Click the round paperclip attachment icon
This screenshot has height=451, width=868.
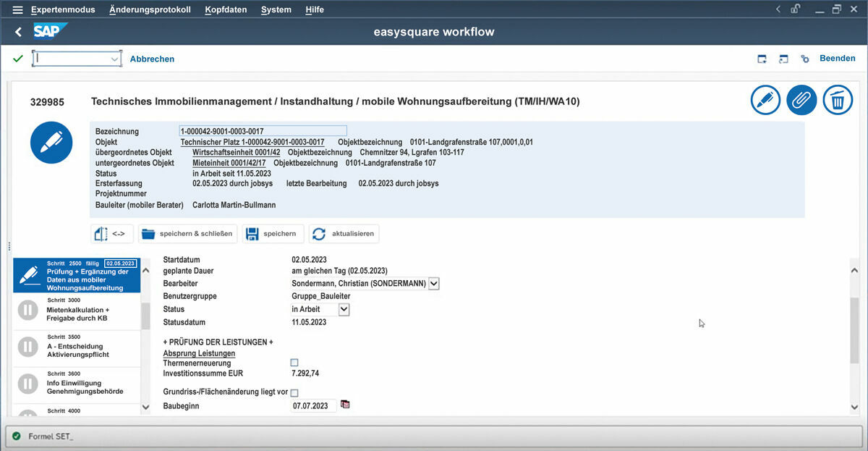(801, 100)
